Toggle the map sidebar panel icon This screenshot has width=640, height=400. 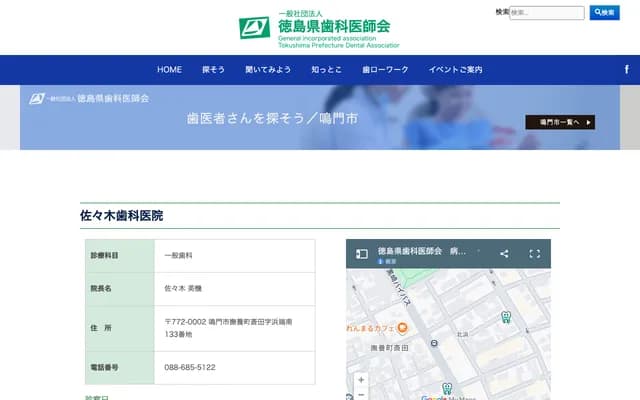point(362,254)
